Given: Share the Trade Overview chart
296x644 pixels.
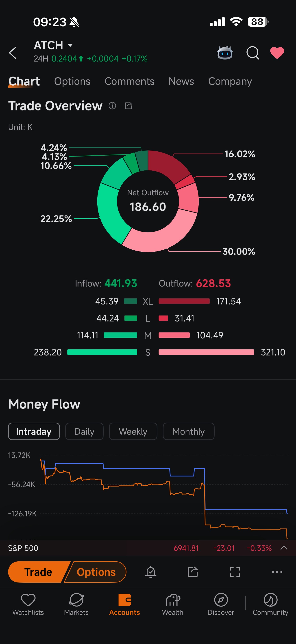Looking at the screenshot, I should (x=128, y=106).
